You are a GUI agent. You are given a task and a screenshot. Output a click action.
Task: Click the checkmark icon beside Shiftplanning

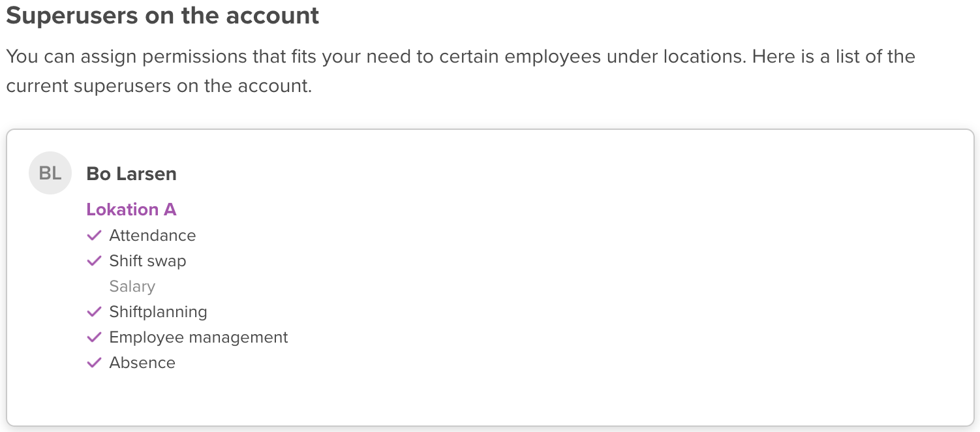[x=95, y=311]
